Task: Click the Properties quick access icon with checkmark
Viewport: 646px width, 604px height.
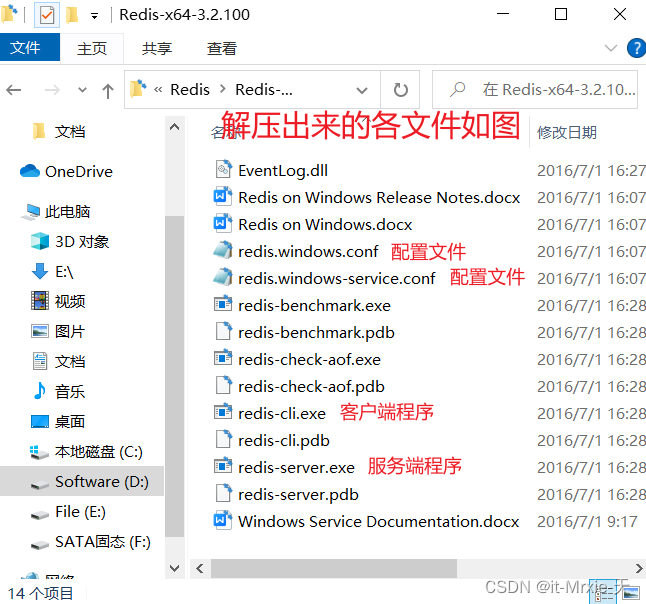Action: [x=47, y=15]
